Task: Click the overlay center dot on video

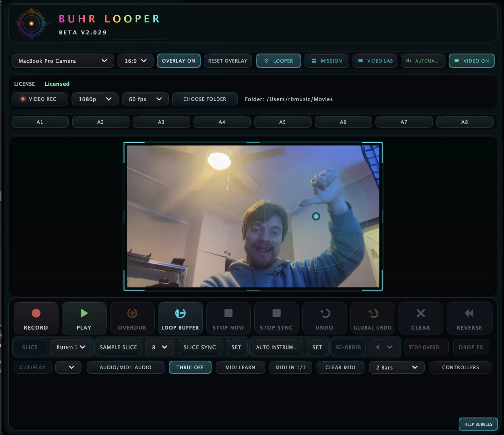Action: click(x=316, y=216)
